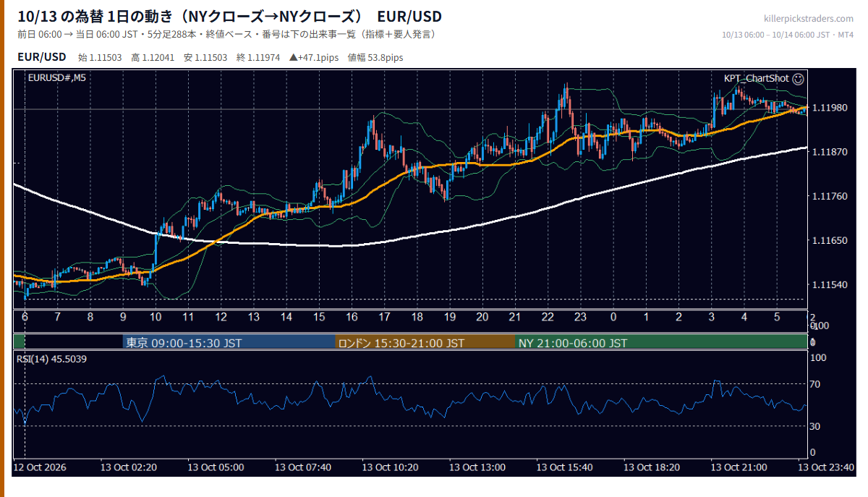Screen dimensions: 868x497
Task: Click the 13 Oct 21:00 time label
Action: click(x=739, y=467)
